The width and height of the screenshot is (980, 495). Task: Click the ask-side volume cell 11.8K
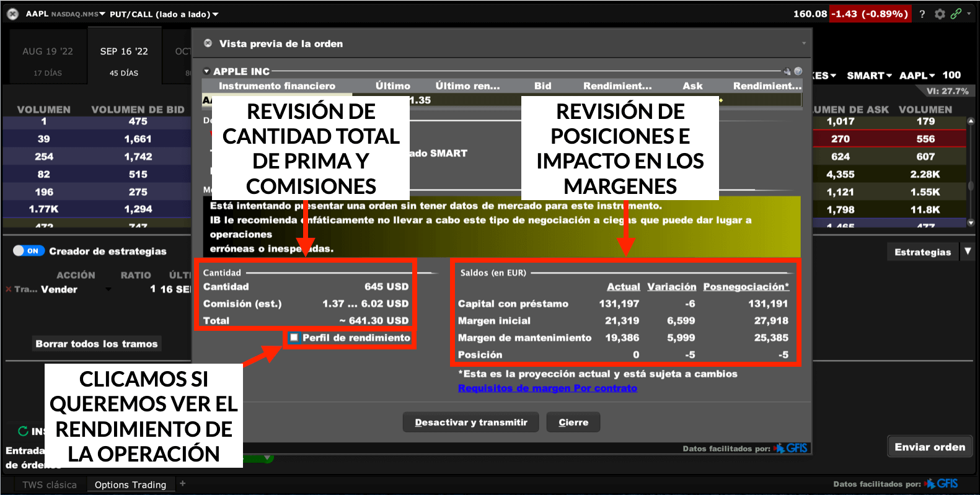click(x=925, y=210)
